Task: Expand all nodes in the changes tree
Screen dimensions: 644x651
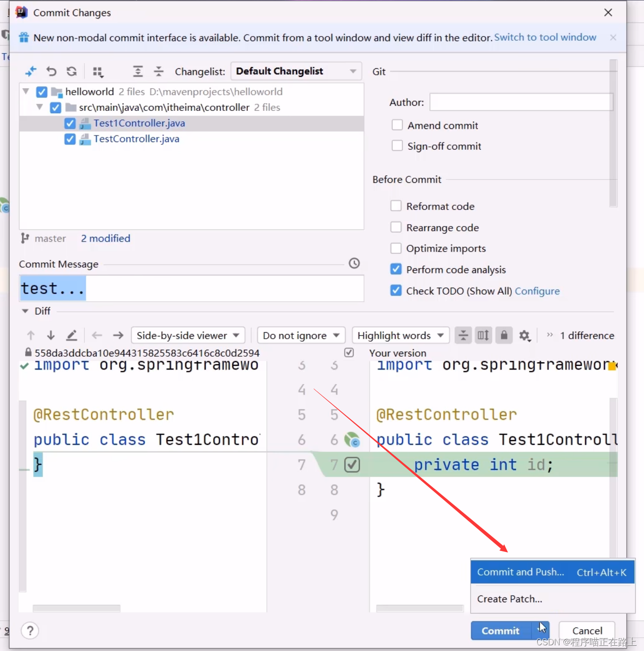Action: point(138,72)
